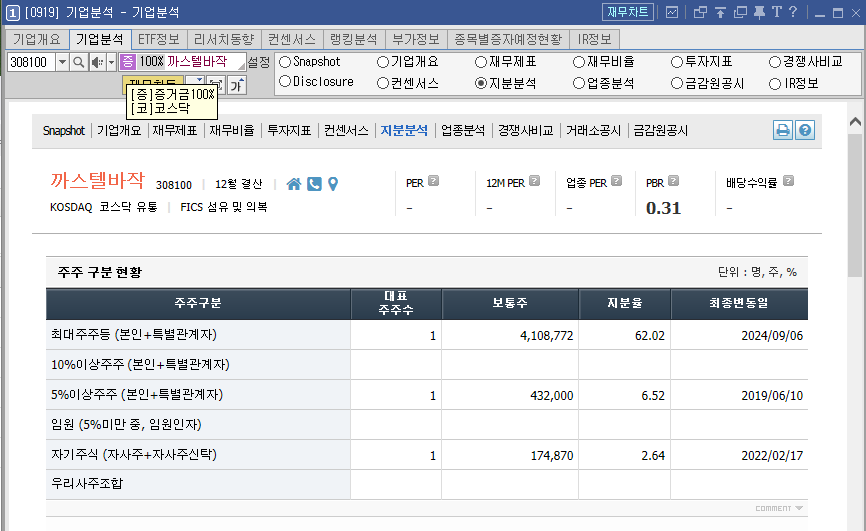Select the Disclosure radio button
This screenshot has width=866, height=531.
pos(285,82)
